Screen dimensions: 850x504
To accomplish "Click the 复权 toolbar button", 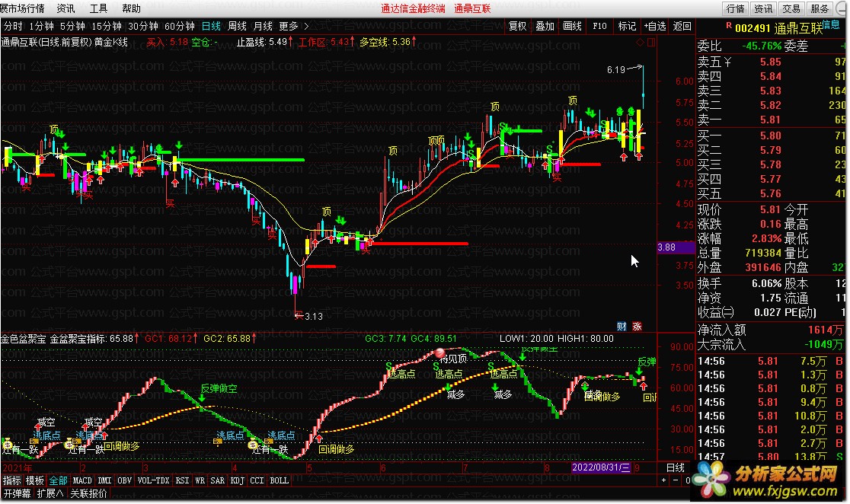I will pos(518,26).
